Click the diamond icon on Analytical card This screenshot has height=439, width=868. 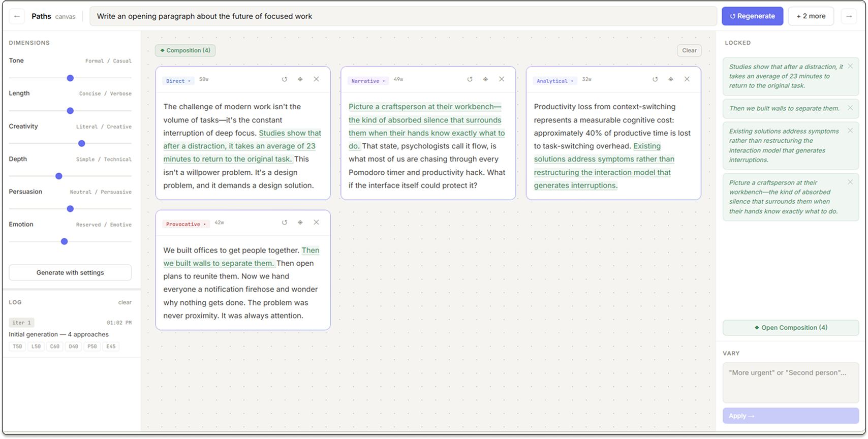click(x=671, y=79)
